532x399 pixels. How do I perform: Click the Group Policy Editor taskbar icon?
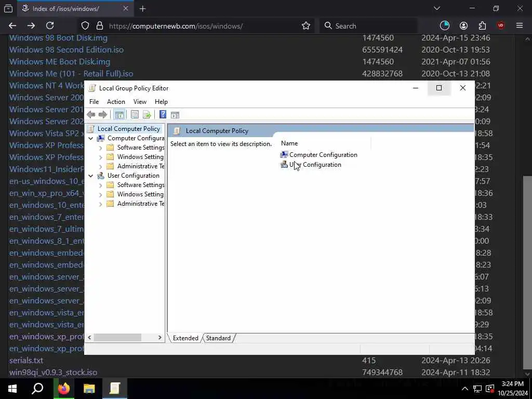coord(115,388)
